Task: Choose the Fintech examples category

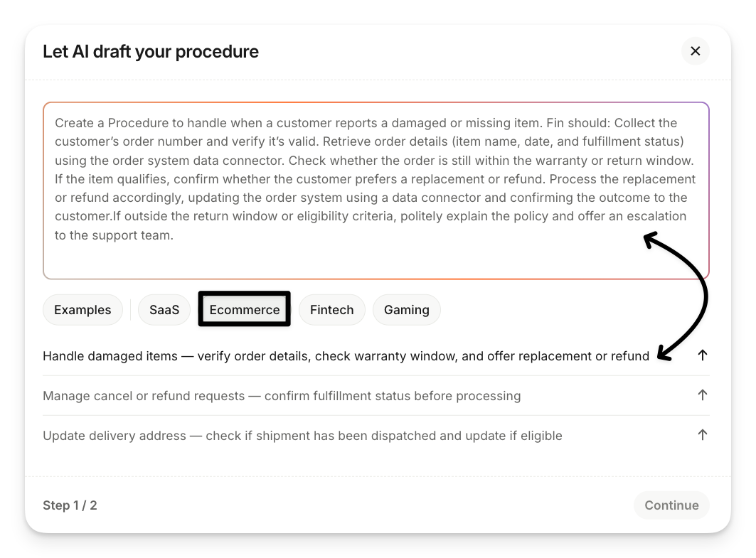Action: coord(331,310)
